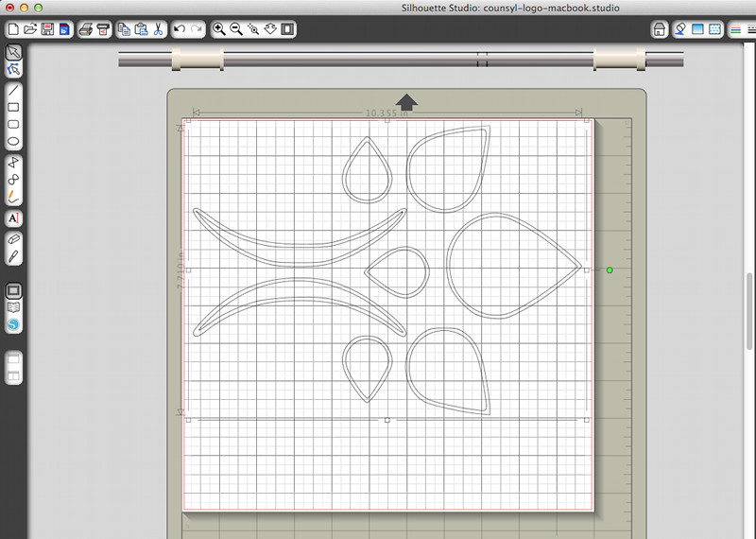Open the Fill Color panel
The height and width of the screenshot is (539, 756).
[x=679, y=29]
